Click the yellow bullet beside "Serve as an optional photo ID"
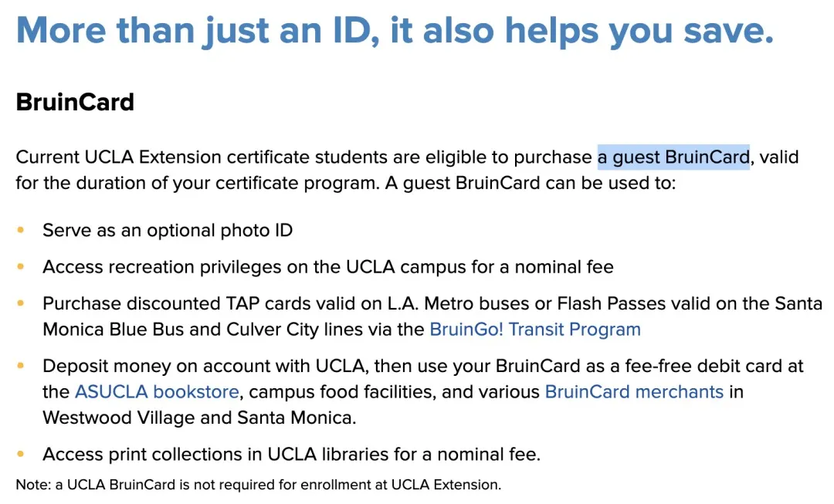The width and height of the screenshot is (834, 504). pyautogui.click(x=21, y=230)
